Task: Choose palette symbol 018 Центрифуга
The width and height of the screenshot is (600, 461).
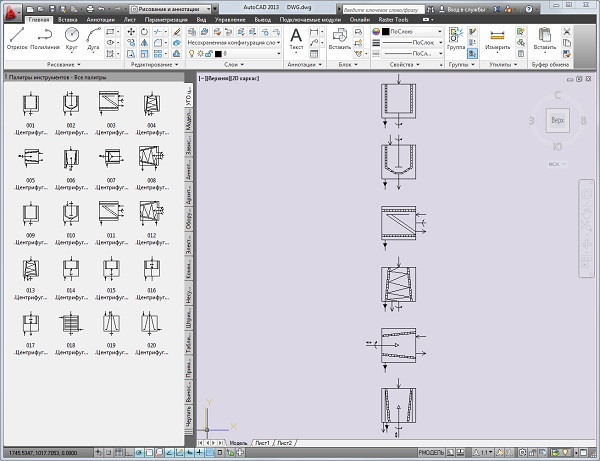Action: (71, 323)
